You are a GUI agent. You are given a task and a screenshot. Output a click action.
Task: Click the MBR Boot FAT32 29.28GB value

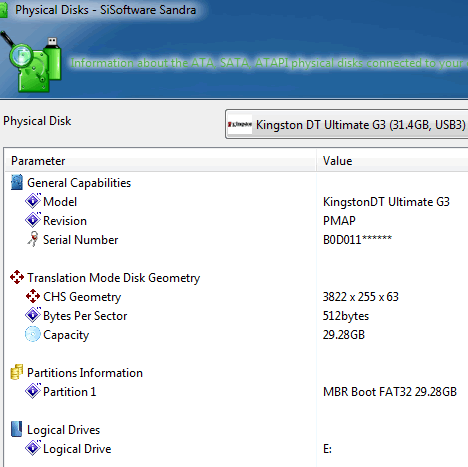[390, 392]
